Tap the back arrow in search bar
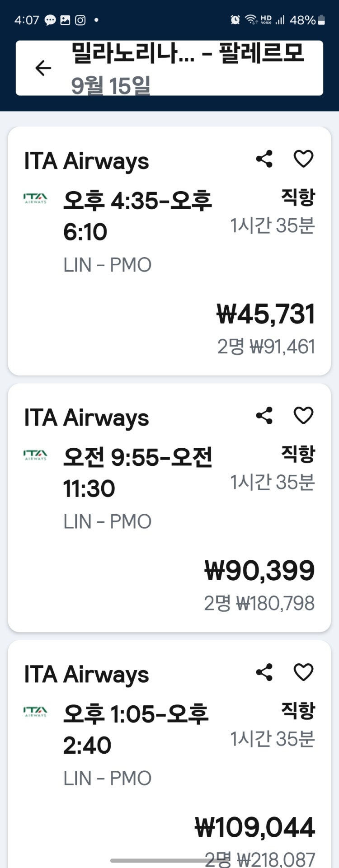This screenshot has height=868, width=339. click(43, 68)
